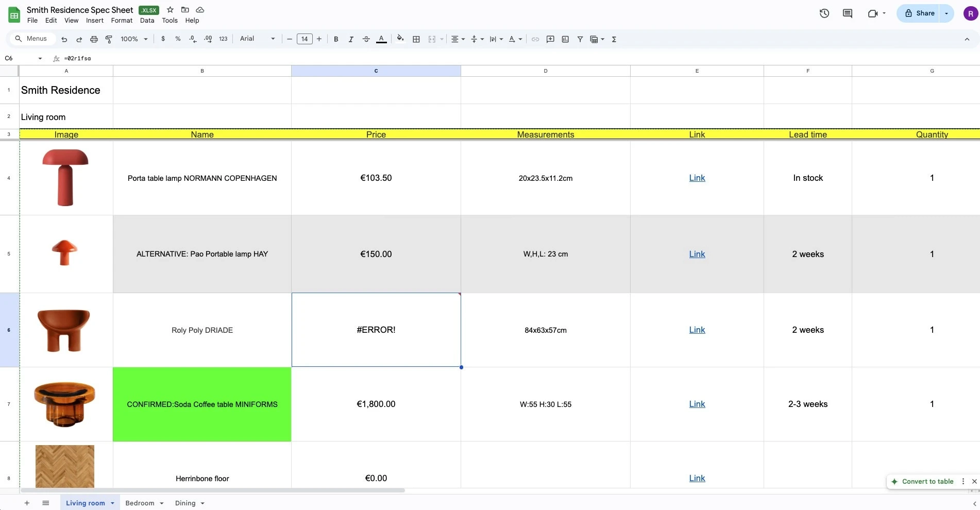
Task: Click the insert link icon
Action: coord(535,39)
